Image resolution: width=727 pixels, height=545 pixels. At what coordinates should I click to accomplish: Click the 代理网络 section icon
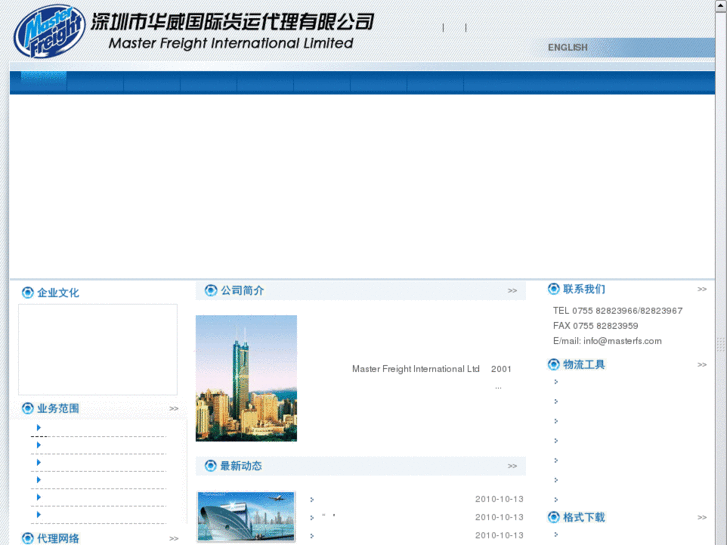27,538
